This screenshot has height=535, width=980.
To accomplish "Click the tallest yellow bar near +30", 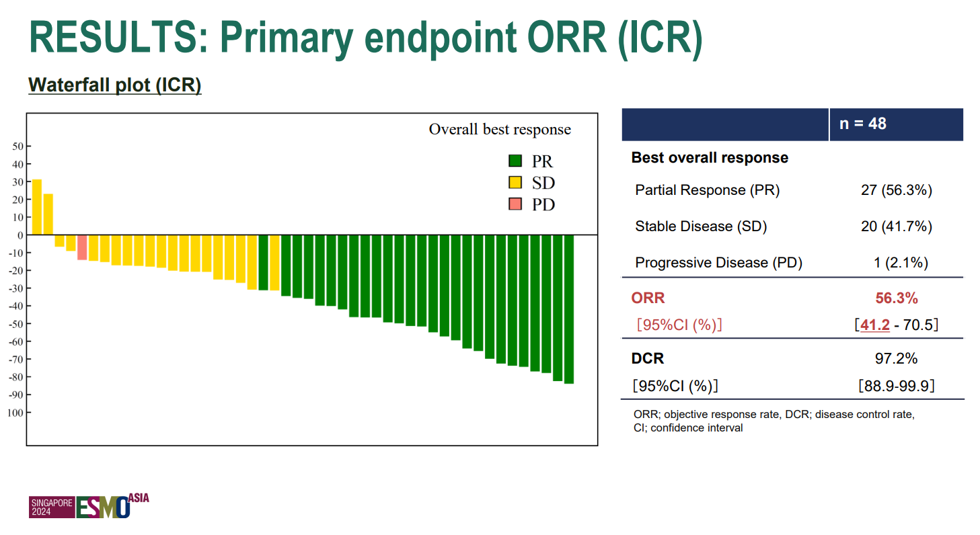I will [x=37, y=207].
